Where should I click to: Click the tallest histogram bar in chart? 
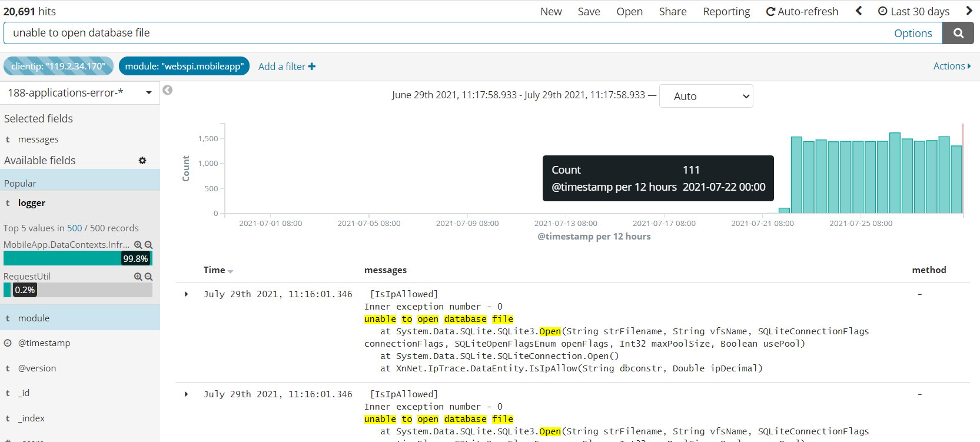point(895,173)
